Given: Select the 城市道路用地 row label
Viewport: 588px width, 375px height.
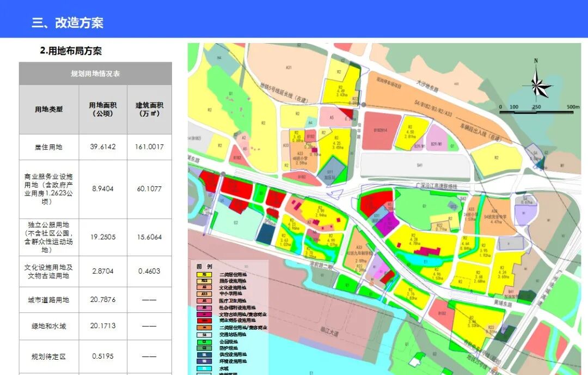Looking at the screenshot, I should 49,300.
